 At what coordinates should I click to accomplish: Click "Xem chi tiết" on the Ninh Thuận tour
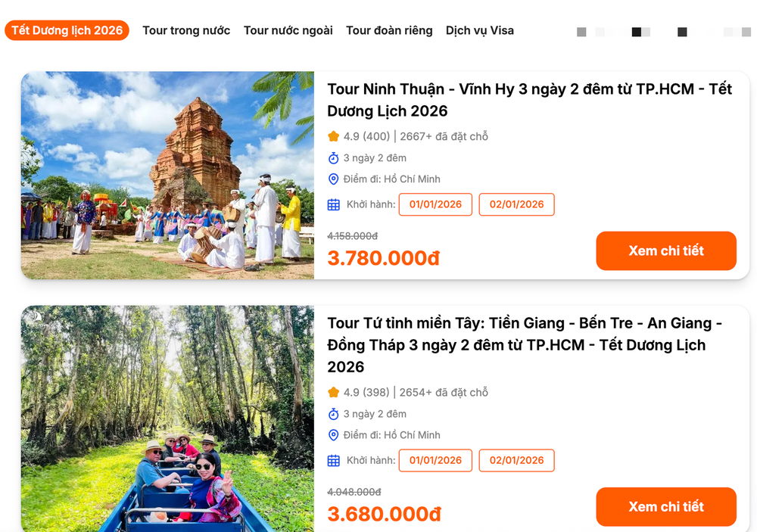point(665,250)
